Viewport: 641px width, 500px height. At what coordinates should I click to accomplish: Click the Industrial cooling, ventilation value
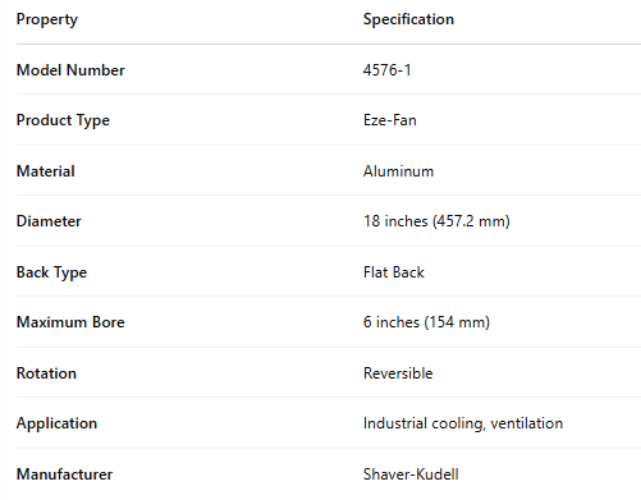[463, 423]
